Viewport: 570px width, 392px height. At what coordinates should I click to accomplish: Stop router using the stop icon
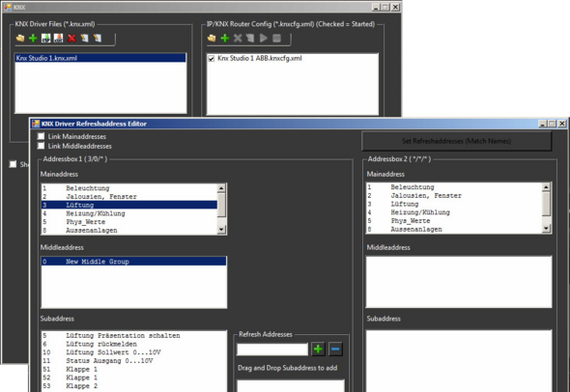(x=276, y=38)
